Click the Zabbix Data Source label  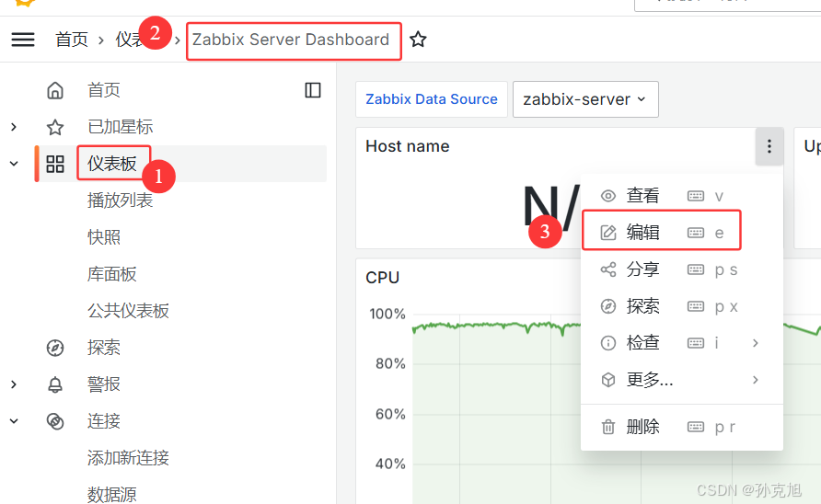click(432, 99)
